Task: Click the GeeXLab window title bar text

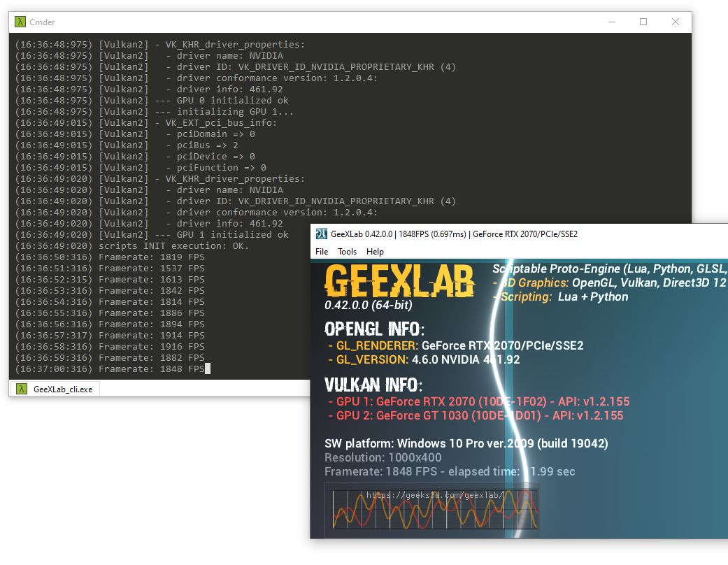Action: (454, 234)
